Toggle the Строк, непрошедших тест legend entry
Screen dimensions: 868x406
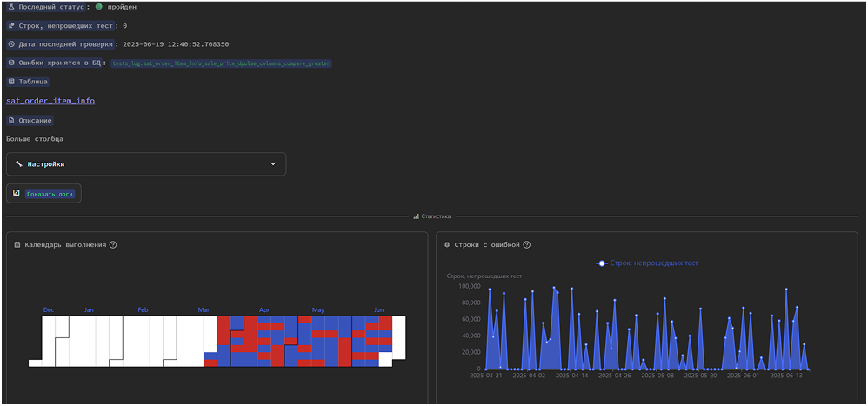point(646,263)
